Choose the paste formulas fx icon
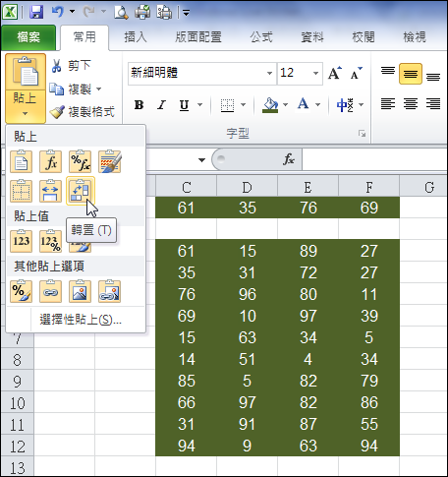The height and width of the screenshot is (477, 448). [50, 161]
